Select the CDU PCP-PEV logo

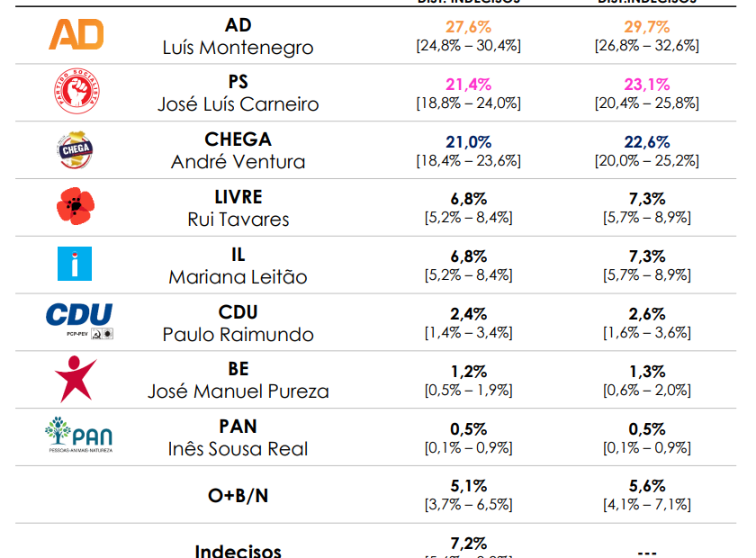pyautogui.click(x=79, y=321)
